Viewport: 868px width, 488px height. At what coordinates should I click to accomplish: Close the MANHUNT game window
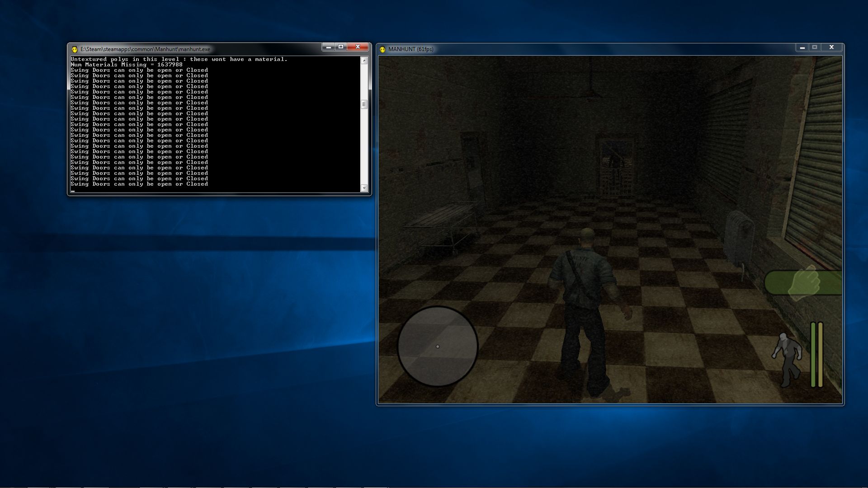831,47
